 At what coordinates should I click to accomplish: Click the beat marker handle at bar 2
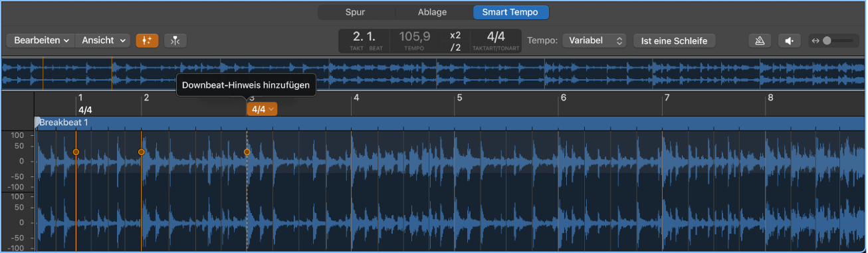[x=141, y=152]
